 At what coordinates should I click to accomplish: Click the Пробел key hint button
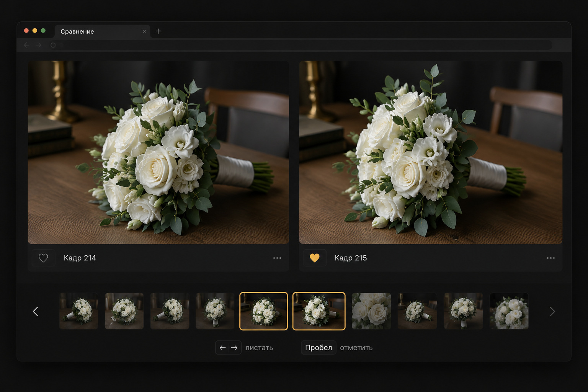click(x=318, y=348)
